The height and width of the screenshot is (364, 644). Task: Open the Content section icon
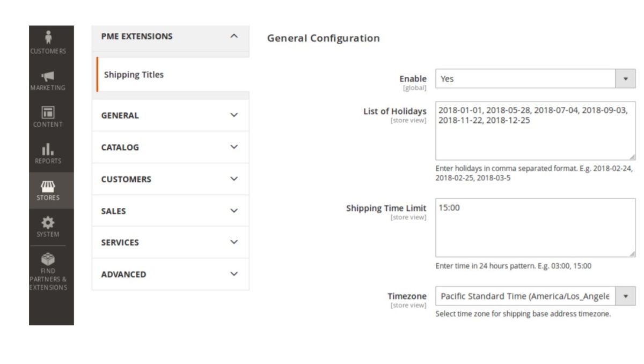tap(48, 113)
